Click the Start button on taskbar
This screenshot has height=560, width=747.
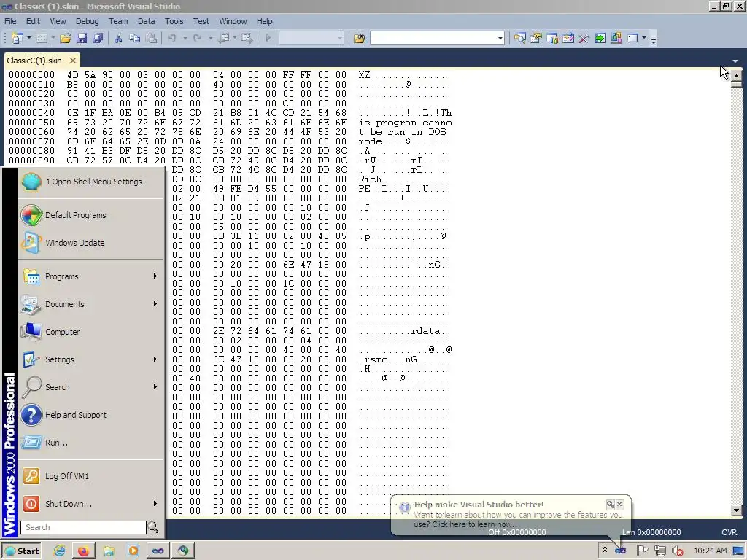coord(21,551)
